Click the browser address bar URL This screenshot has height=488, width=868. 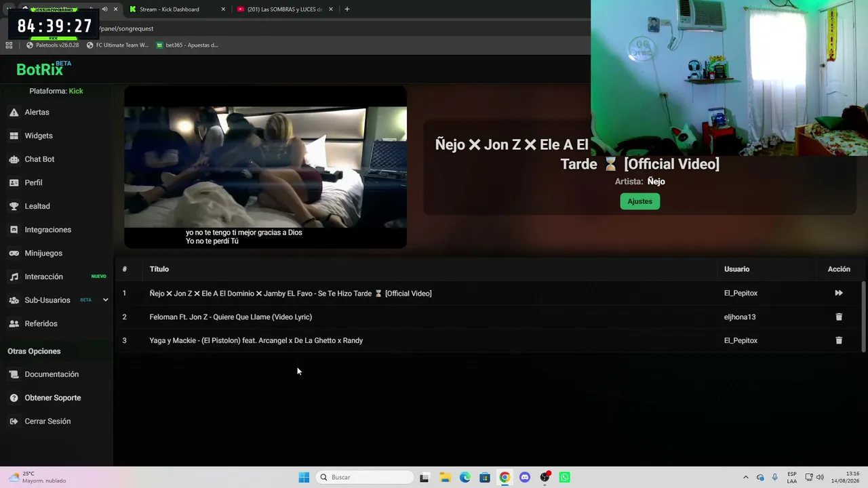click(126, 28)
